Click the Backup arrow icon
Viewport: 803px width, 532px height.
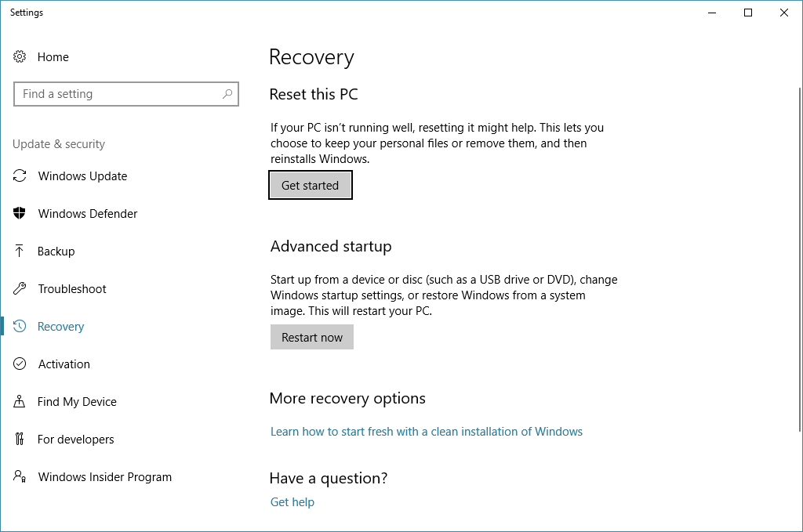pos(20,251)
